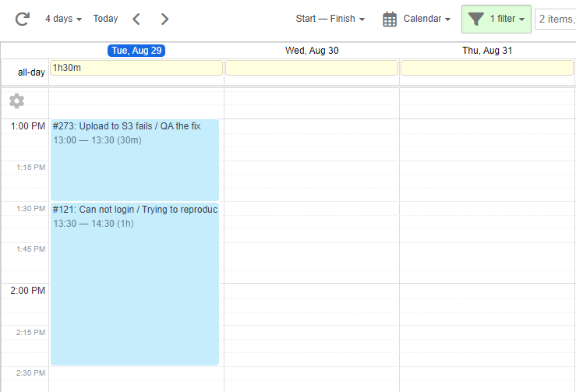The width and height of the screenshot is (576, 392).
Task: Click the 2:15 PM time label
Action: point(31,333)
